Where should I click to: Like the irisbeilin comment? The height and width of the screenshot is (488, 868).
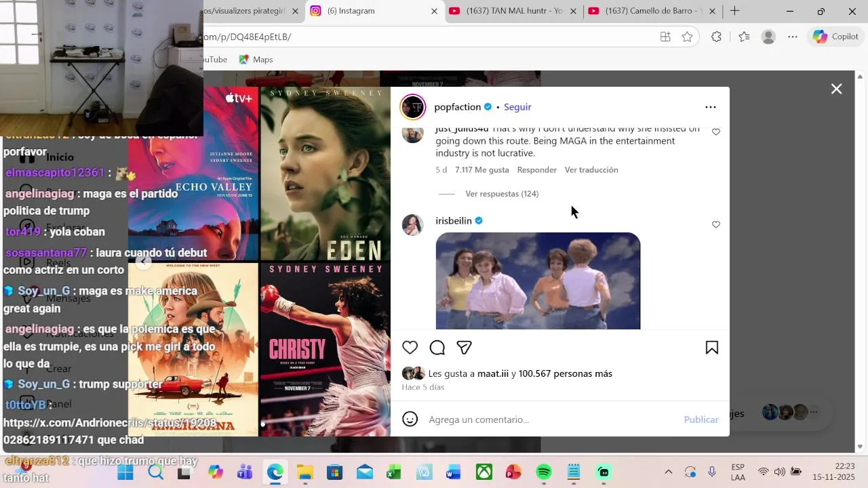tap(716, 224)
